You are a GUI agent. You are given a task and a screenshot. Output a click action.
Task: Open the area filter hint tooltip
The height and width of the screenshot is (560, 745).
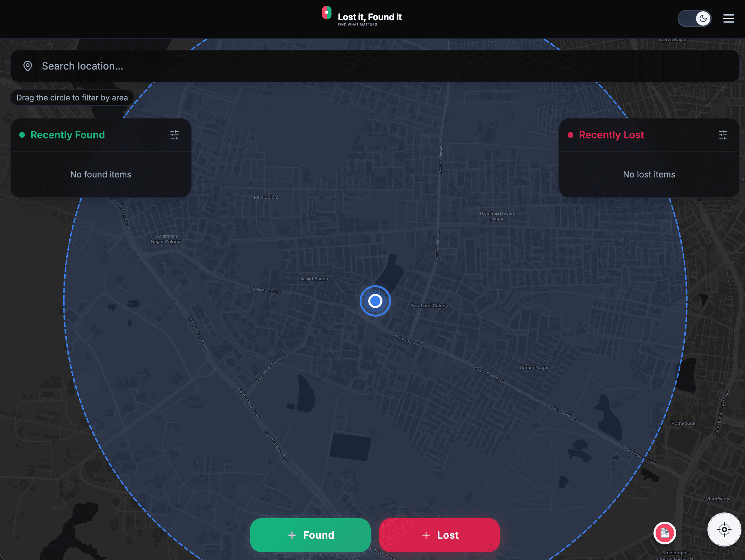click(x=72, y=98)
